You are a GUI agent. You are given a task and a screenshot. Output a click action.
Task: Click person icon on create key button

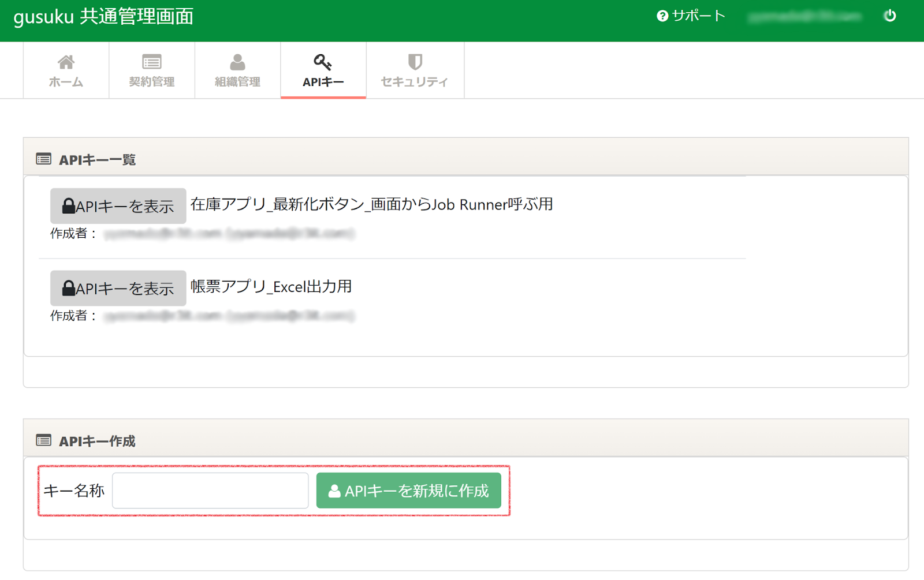334,491
